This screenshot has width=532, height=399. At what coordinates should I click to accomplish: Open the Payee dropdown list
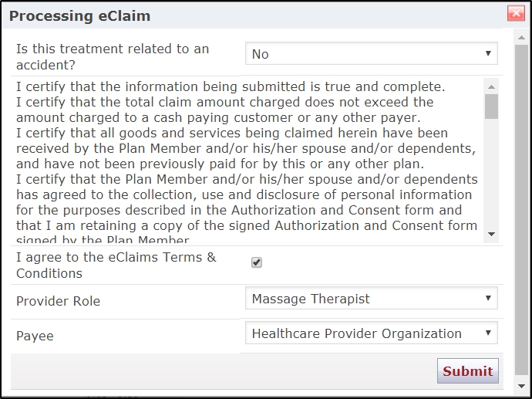point(371,333)
